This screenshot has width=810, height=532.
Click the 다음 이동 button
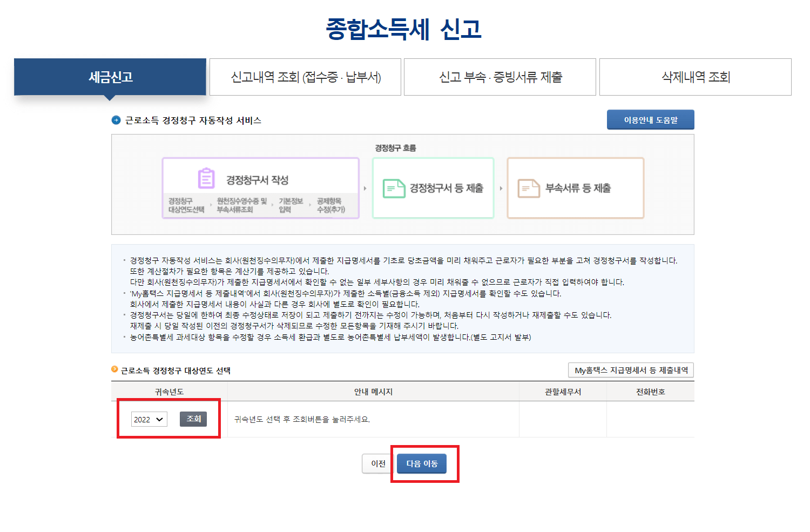[x=422, y=463]
